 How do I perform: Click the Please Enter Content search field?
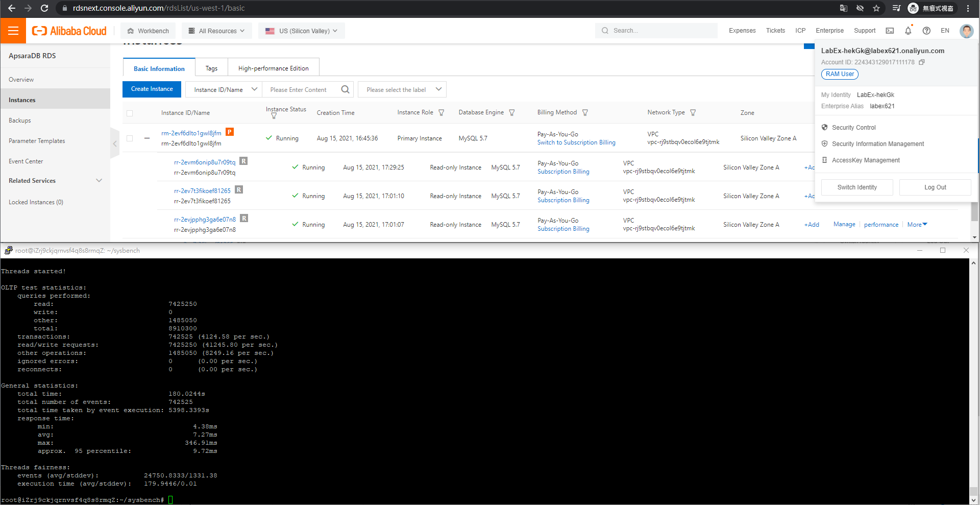[301, 90]
